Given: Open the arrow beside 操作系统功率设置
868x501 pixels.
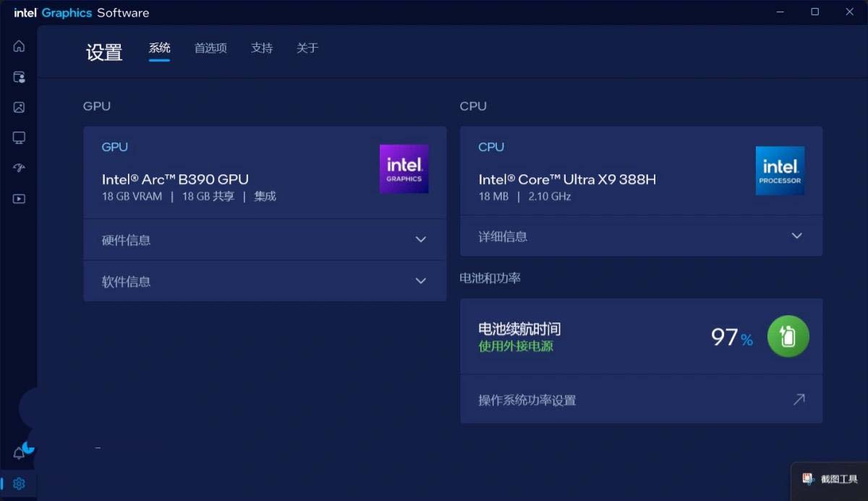Looking at the screenshot, I should coord(799,399).
